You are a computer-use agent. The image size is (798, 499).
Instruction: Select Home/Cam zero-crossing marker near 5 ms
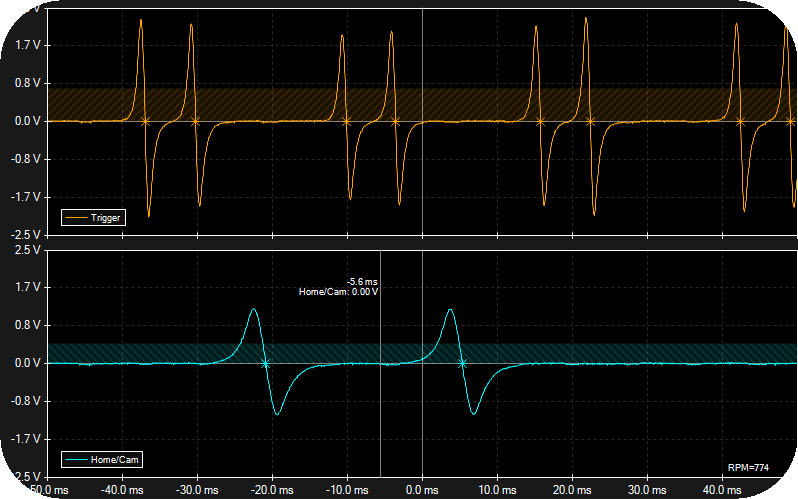pyautogui.click(x=461, y=364)
